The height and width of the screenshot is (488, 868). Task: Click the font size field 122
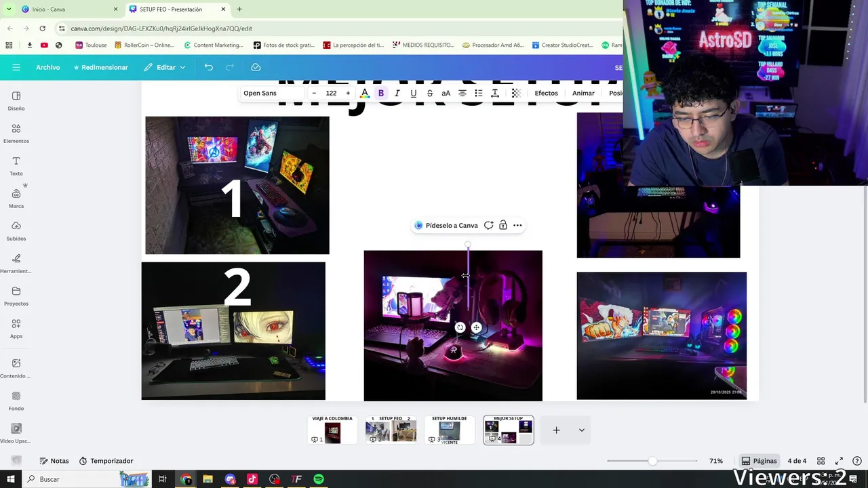tap(331, 93)
